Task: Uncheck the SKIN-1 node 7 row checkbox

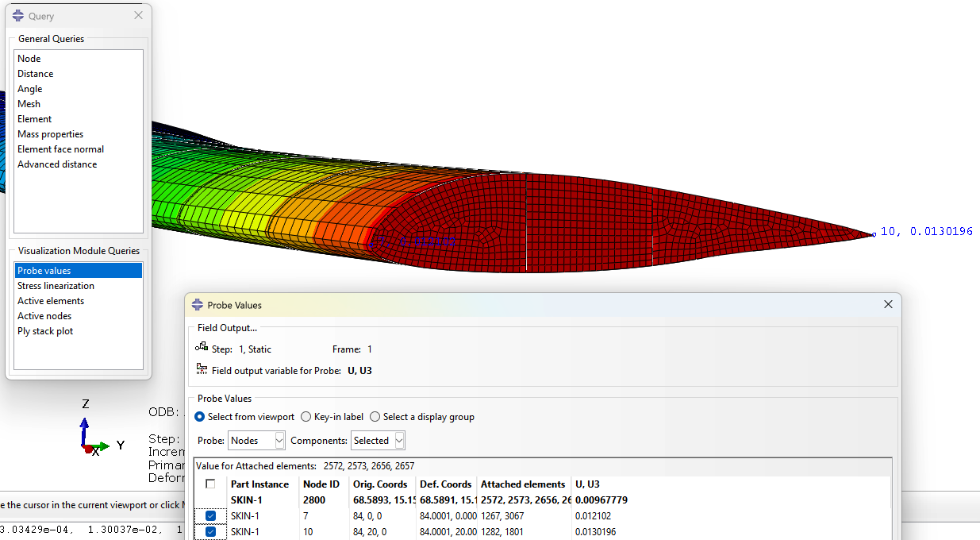Action: (210, 516)
